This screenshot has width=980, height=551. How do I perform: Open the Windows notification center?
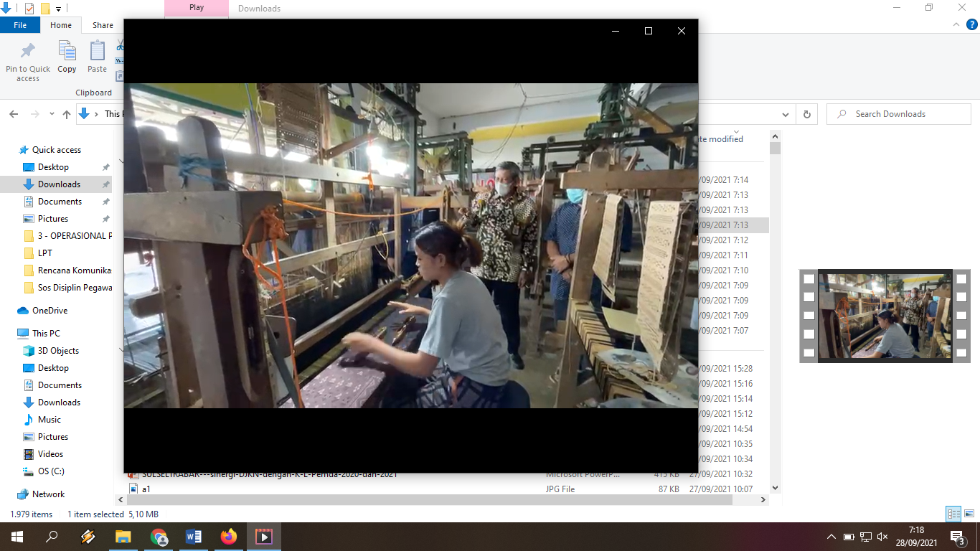[x=956, y=537]
